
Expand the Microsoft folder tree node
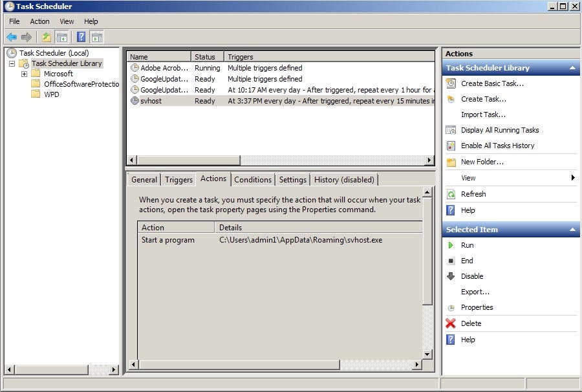pos(24,74)
